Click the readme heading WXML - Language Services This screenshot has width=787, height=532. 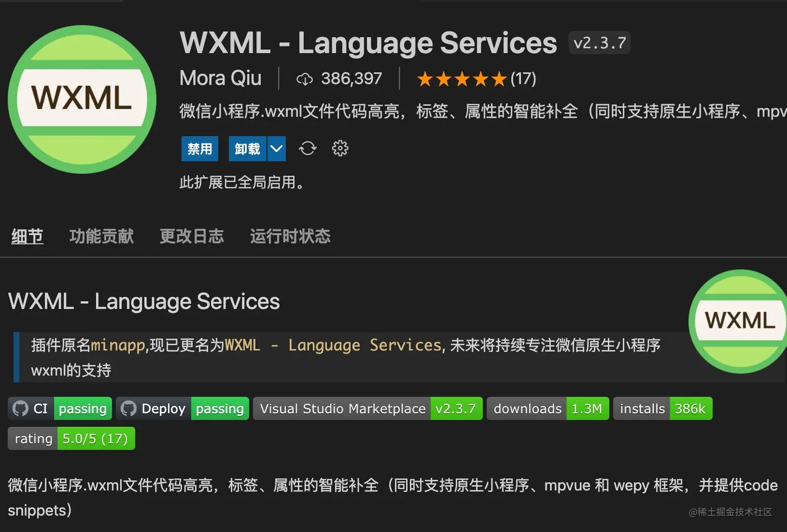tap(144, 301)
